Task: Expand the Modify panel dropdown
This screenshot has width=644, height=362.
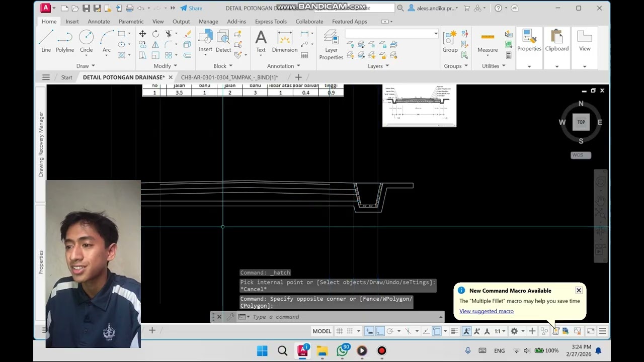Action: pos(166,66)
